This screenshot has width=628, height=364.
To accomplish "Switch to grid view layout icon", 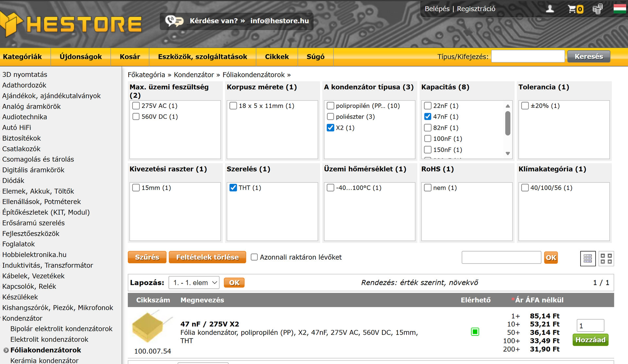I will pyautogui.click(x=606, y=259).
